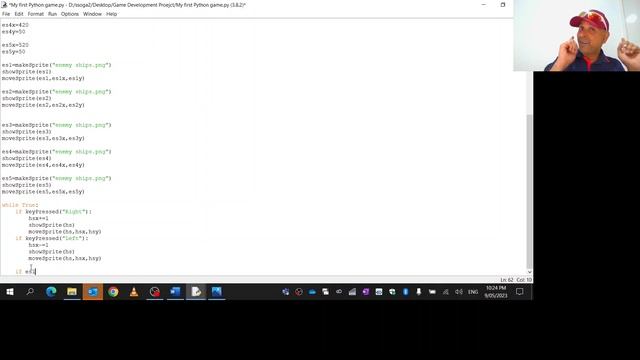Click the webcam video overlay
This screenshot has height=360, width=640.
pyautogui.click(x=576, y=36)
